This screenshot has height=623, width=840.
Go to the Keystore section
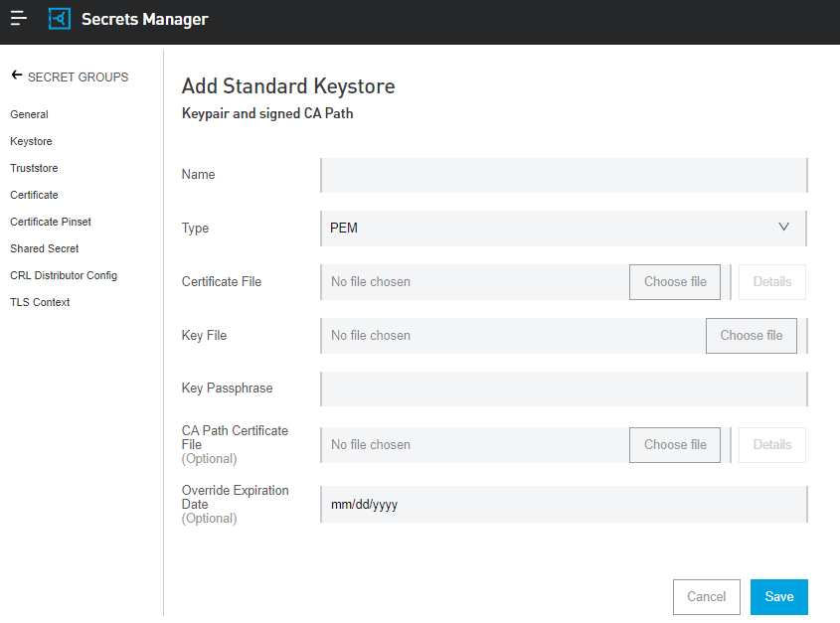[x=31, y=140]
